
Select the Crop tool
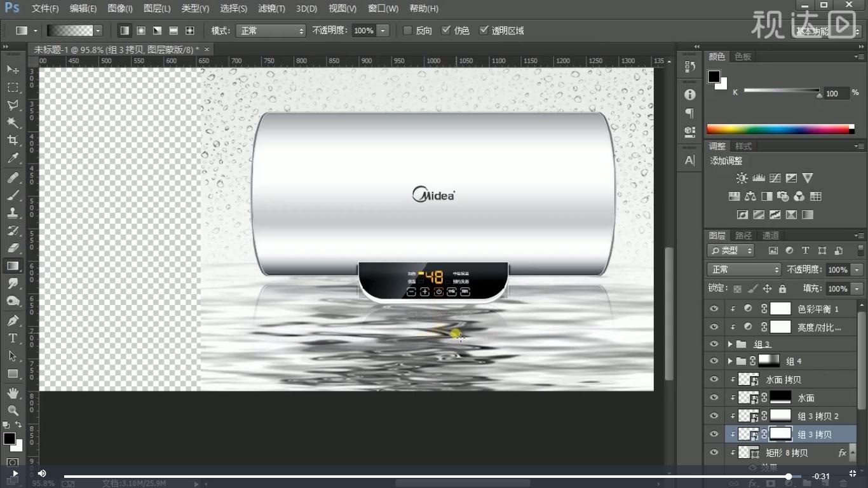coord(12,140)
